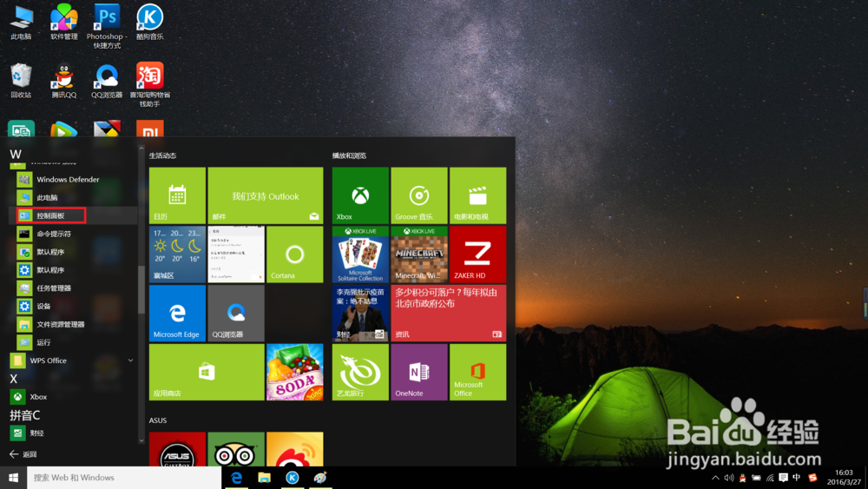Image resolution: width=868 pixels, height=489 pixels.
Task: Focus the 搜索 Web 和 Windows box
Action: [x=124, y=478]
